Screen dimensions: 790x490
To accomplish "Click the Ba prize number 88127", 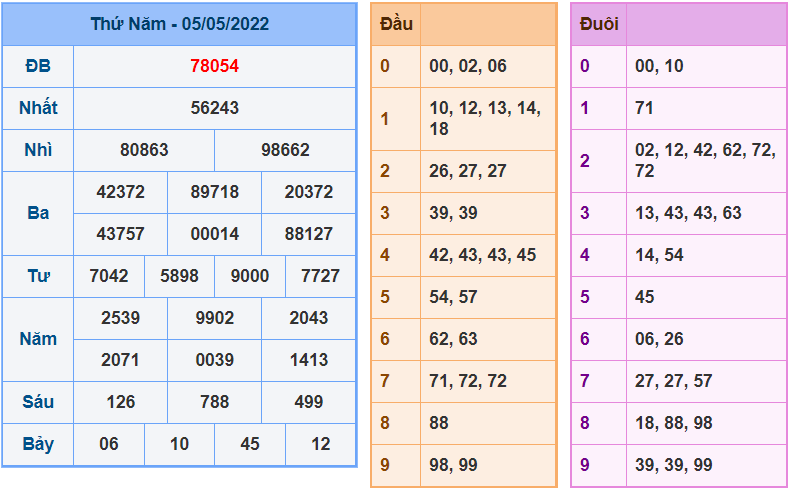I will pyautogui.click(x=309, y=234).
